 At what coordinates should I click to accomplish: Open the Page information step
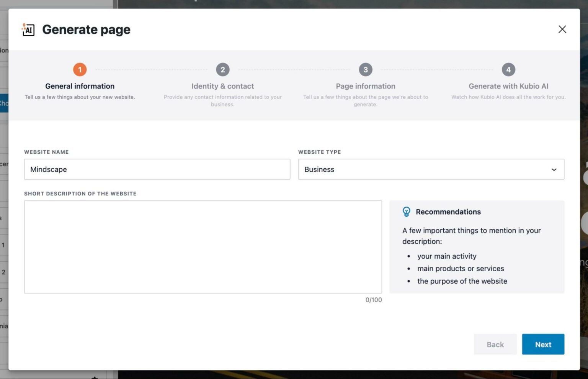click(366, 86)
